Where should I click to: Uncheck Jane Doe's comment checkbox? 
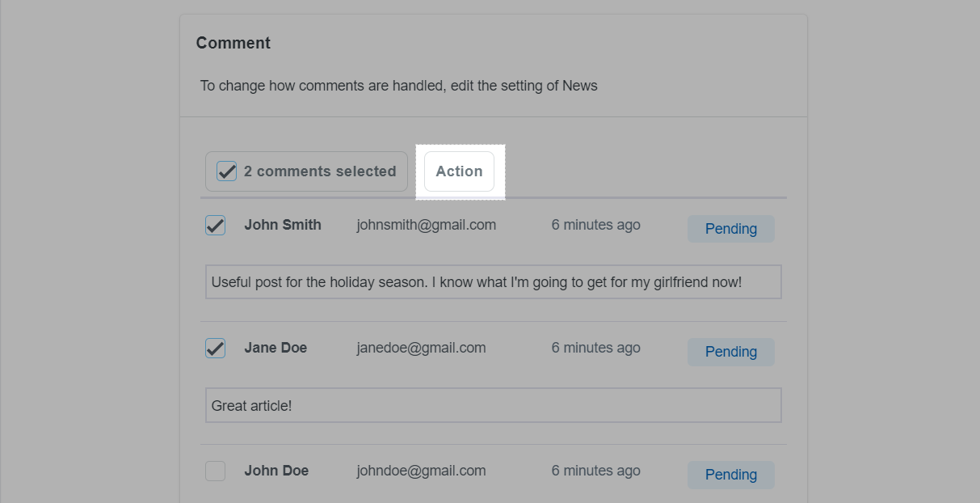click(215, 348)
